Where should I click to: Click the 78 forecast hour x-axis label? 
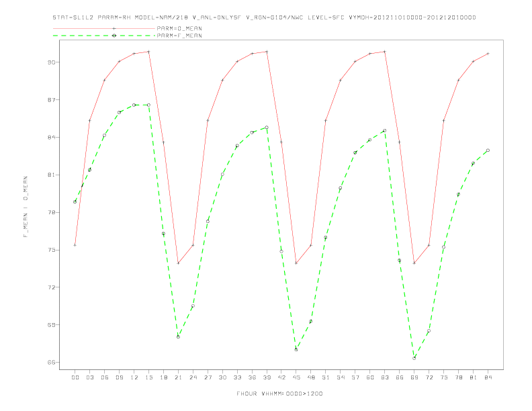[x=458, y=377]
